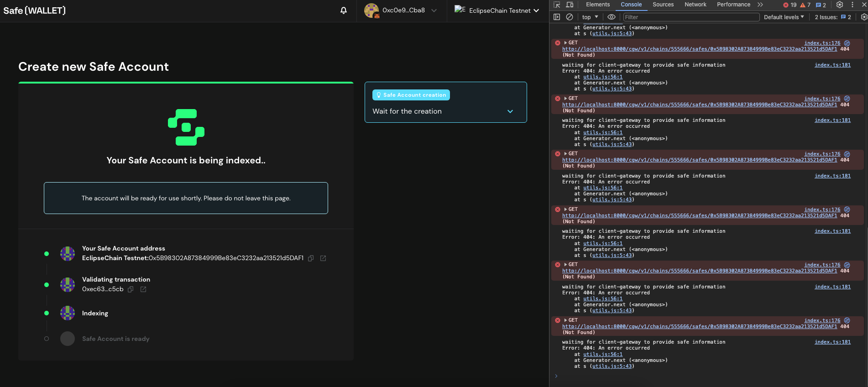The width and height of the screenshot is (868, 387).
Task: Open the DevTools kebab menu
Action: pos(852,5)
